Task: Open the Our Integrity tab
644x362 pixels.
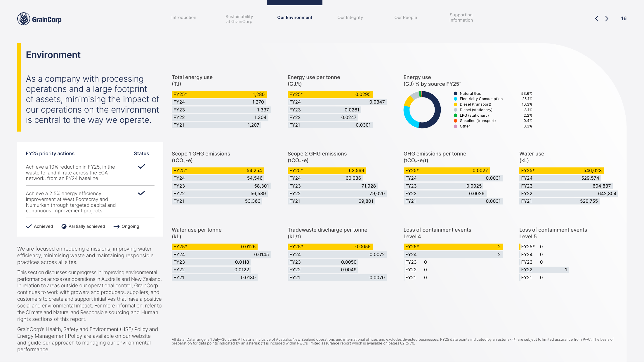Action: pos(350,18)
